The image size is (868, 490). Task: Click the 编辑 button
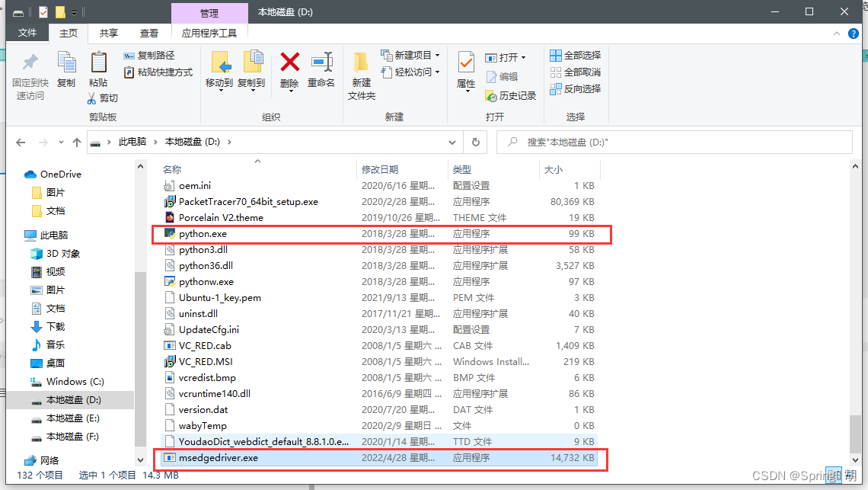pyautogui.click(x=507, y=75)
